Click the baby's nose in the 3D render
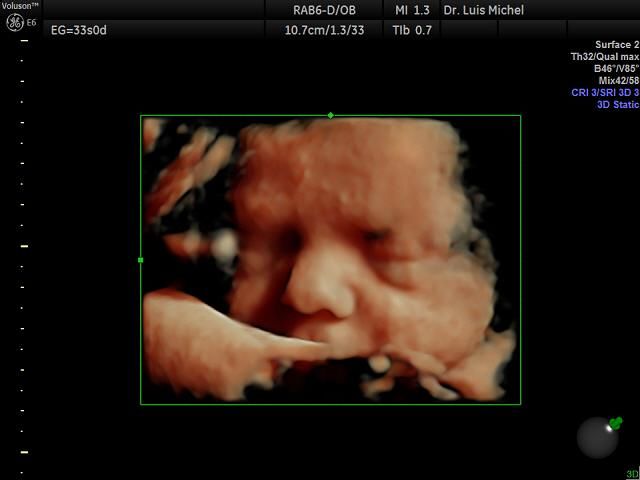The width and height of the screenshot is (640, 480). 319,287
